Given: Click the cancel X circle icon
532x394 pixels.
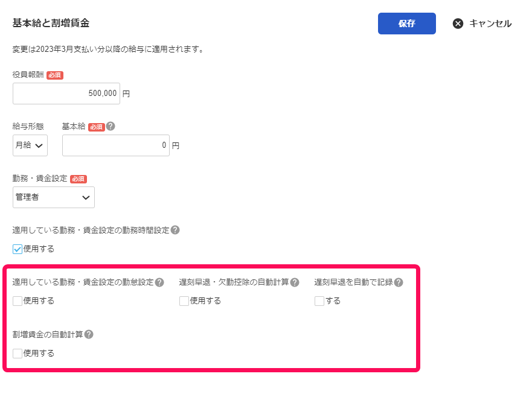Looking at the screenshot, I should (458, 24).
